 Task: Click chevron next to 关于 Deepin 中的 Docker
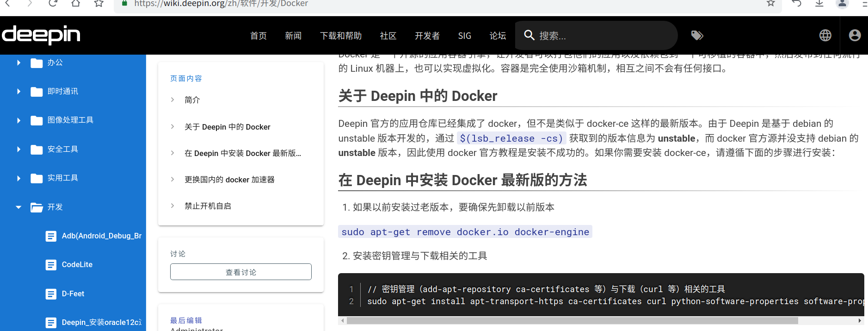pyautogui.click(x=172, y=126)
